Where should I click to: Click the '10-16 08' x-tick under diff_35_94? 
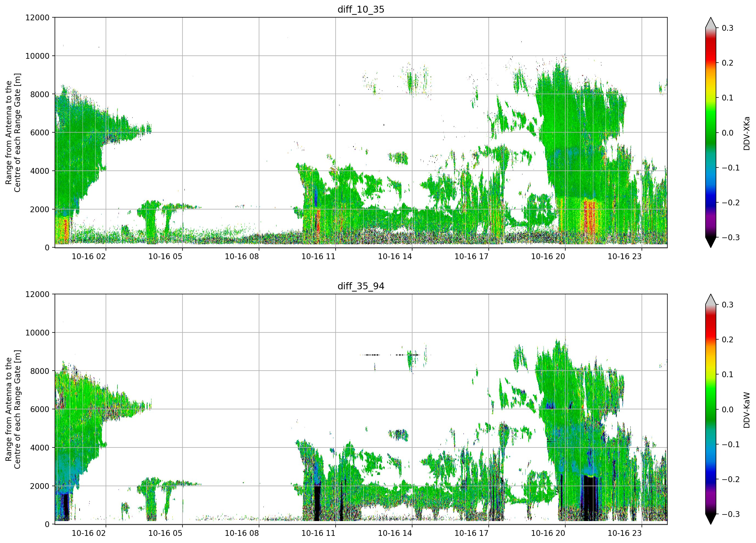tap(242, 533)
